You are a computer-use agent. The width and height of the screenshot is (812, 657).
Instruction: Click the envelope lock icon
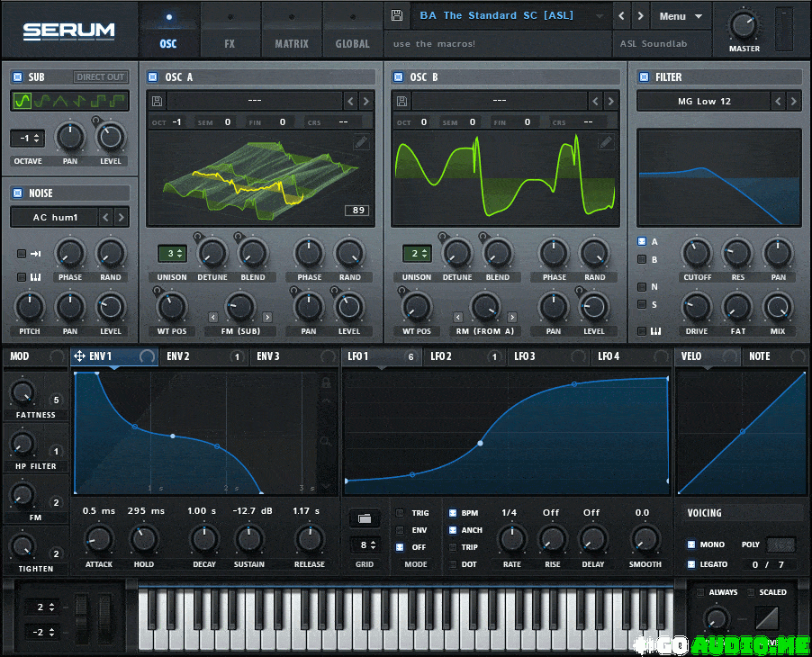click(x=326, y=382)
